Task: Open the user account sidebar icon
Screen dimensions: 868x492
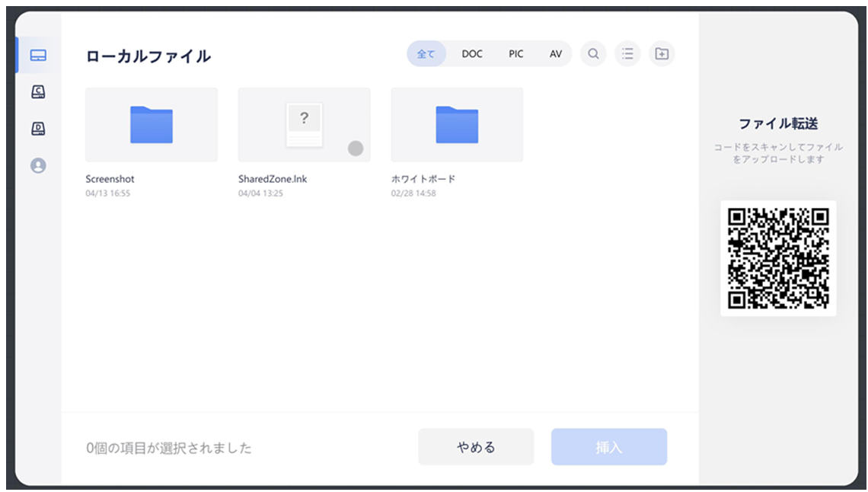Action: 38,165
